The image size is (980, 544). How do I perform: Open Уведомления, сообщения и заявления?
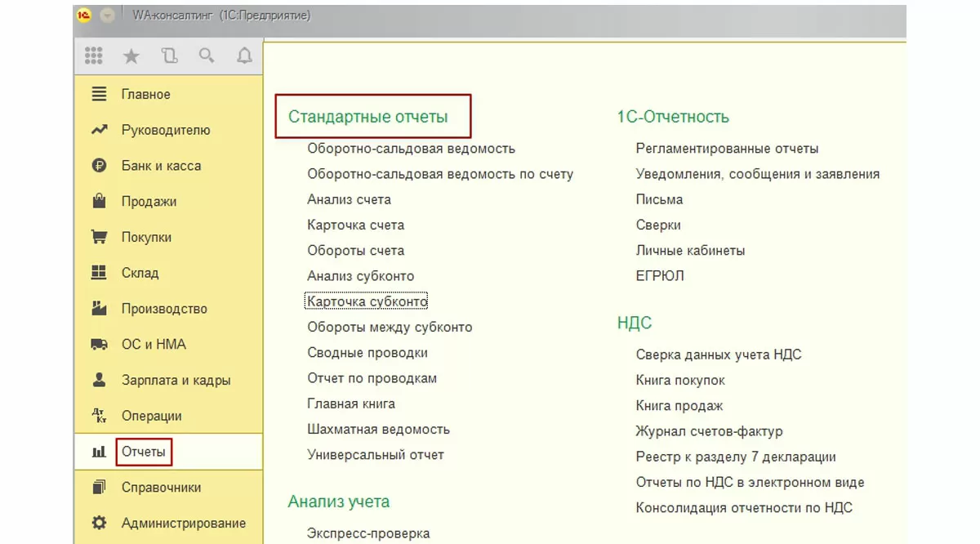pyautogui.click(x=758, y=174)
